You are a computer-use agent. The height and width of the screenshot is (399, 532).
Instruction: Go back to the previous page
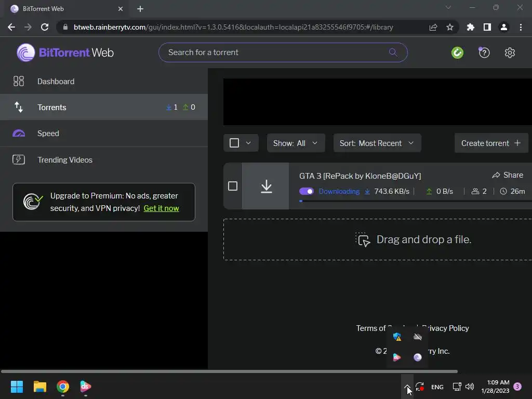pyautogui.click(x=11, y=27)
